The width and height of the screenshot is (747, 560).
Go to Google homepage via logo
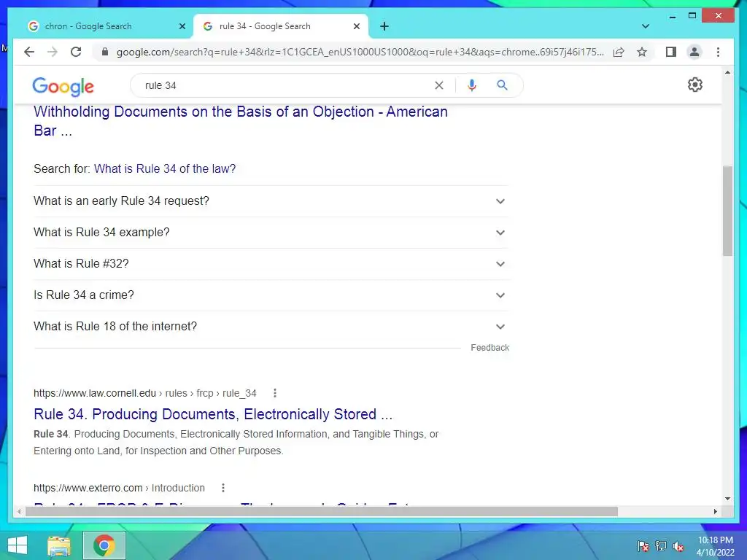click(63, 86)
